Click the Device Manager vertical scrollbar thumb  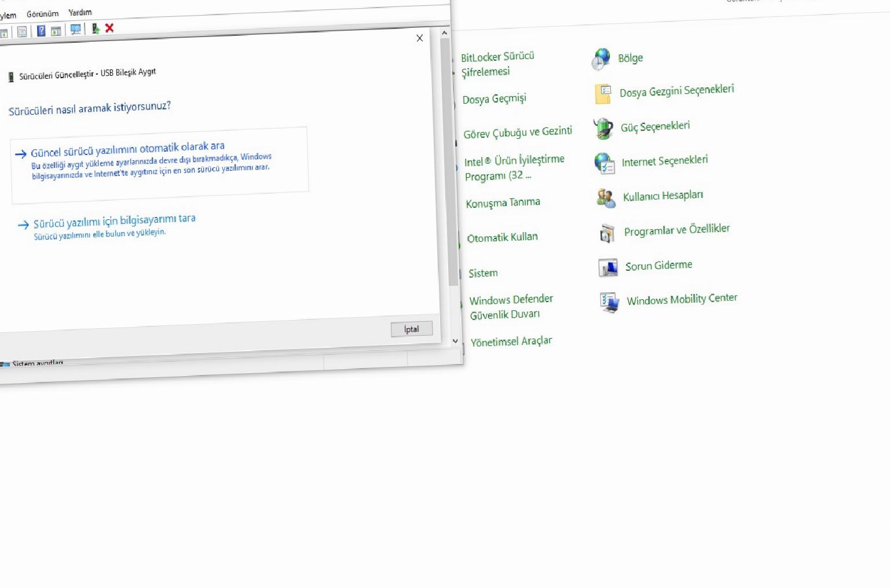coord(449,162)
